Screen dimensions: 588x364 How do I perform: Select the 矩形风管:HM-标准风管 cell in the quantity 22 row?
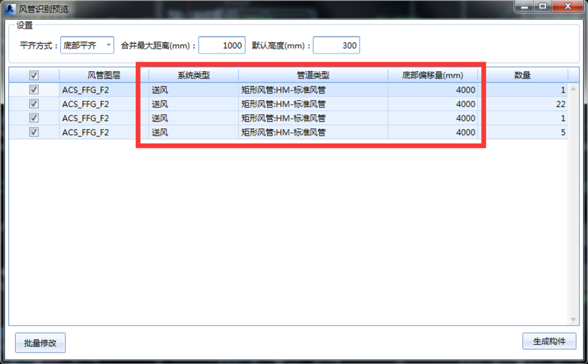(x=313, y=104)
